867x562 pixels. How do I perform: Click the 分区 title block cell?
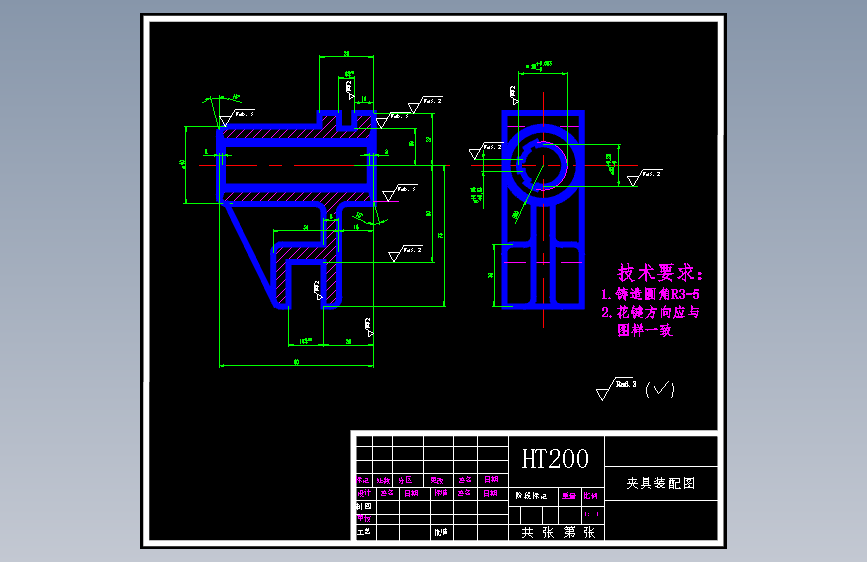(x=405, y=480)
